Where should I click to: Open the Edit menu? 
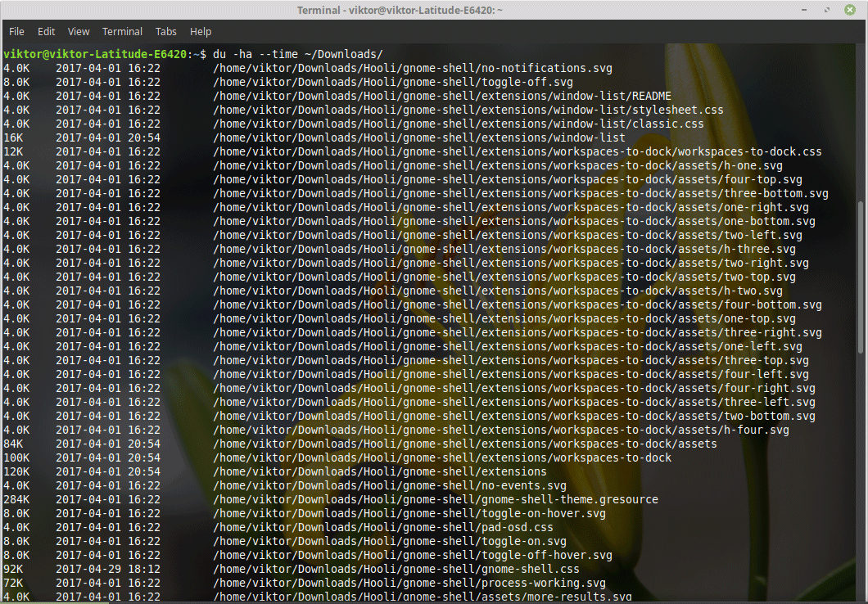46,32
